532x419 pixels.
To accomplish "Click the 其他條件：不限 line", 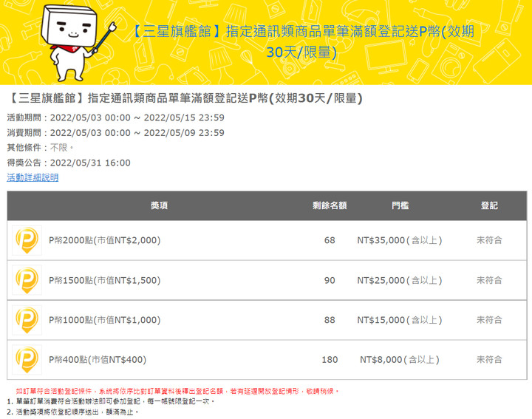I will (x=41, y=148).
